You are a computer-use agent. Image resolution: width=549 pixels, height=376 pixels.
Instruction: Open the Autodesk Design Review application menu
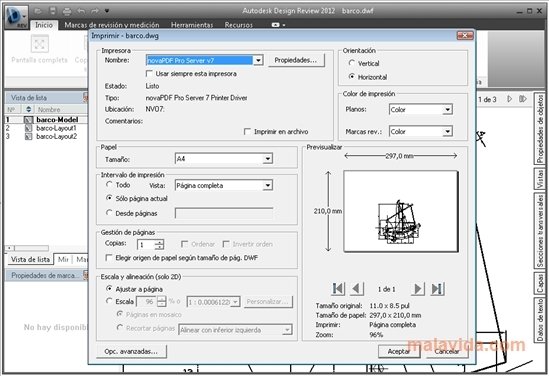pos(16,17)
